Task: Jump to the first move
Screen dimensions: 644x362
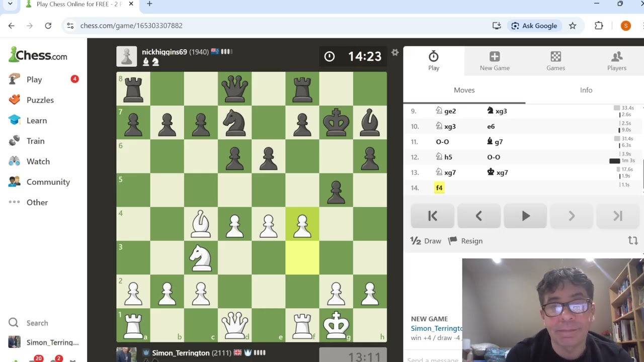Action: pos(432,216)
